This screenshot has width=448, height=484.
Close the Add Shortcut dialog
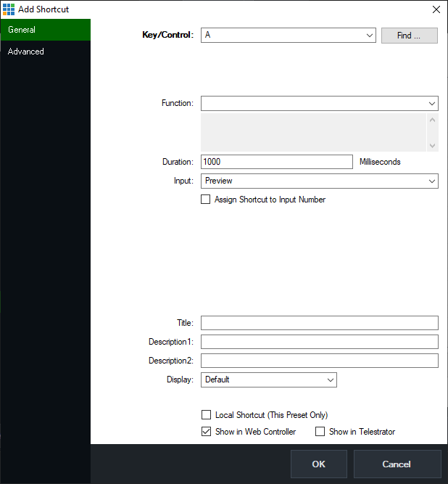[436, 9]
